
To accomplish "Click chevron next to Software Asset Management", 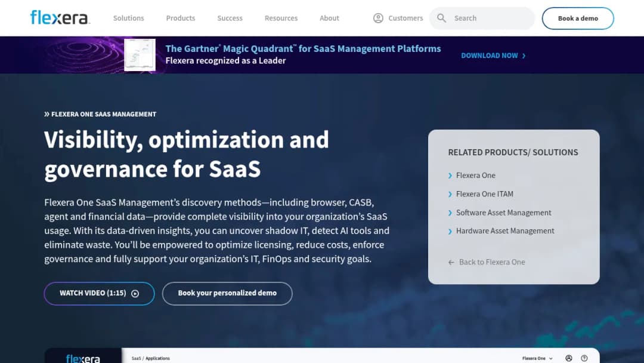I will [450, 213].
